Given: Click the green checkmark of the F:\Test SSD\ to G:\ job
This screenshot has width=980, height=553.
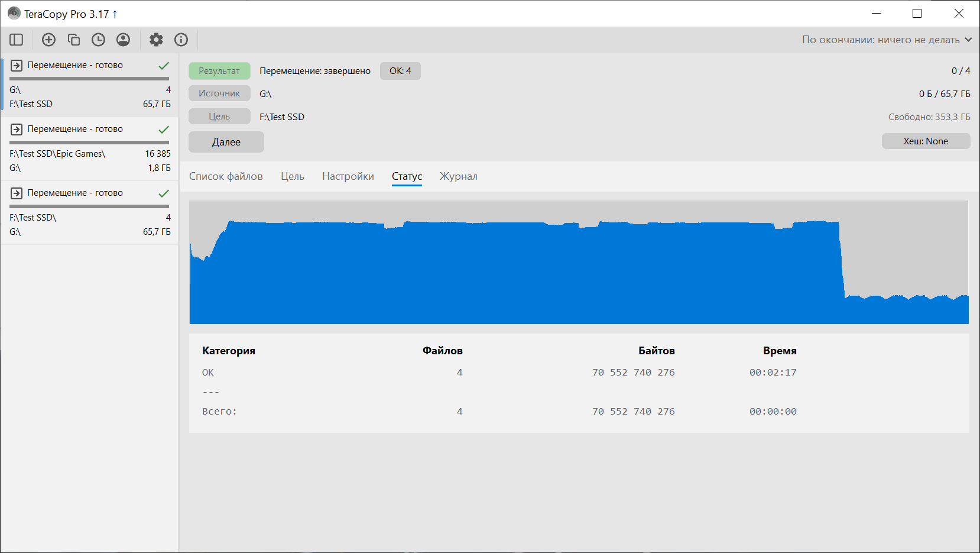Looking at the screenshot, I should point(164,193).
